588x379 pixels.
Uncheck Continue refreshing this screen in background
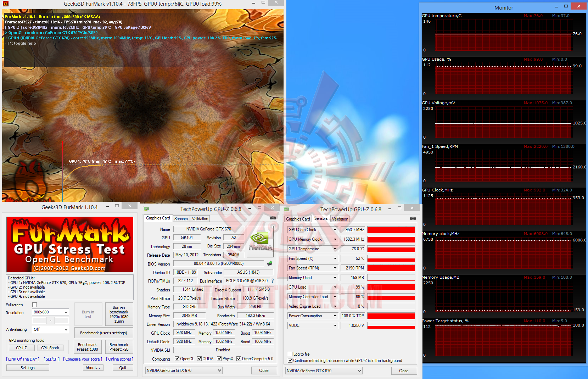290,361
